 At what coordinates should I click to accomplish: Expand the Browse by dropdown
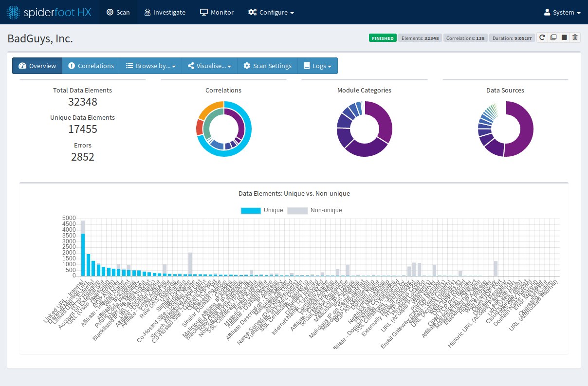[151, 66]
